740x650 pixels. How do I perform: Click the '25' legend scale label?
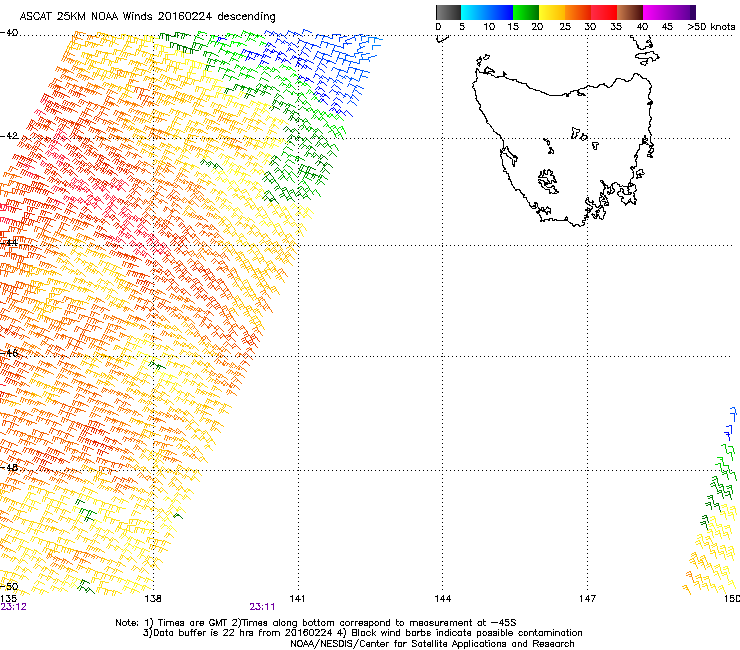point(565,27)
